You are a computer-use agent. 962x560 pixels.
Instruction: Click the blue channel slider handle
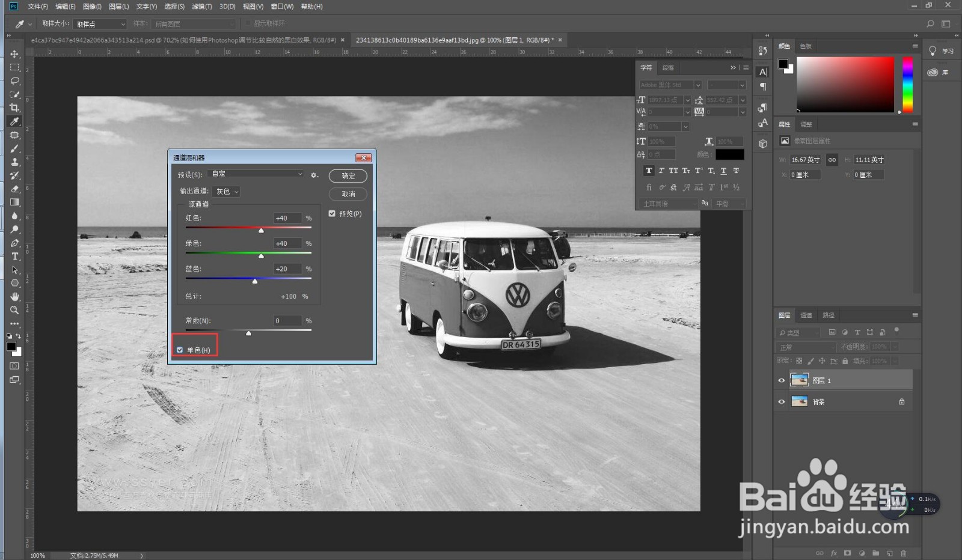(255, 281)
